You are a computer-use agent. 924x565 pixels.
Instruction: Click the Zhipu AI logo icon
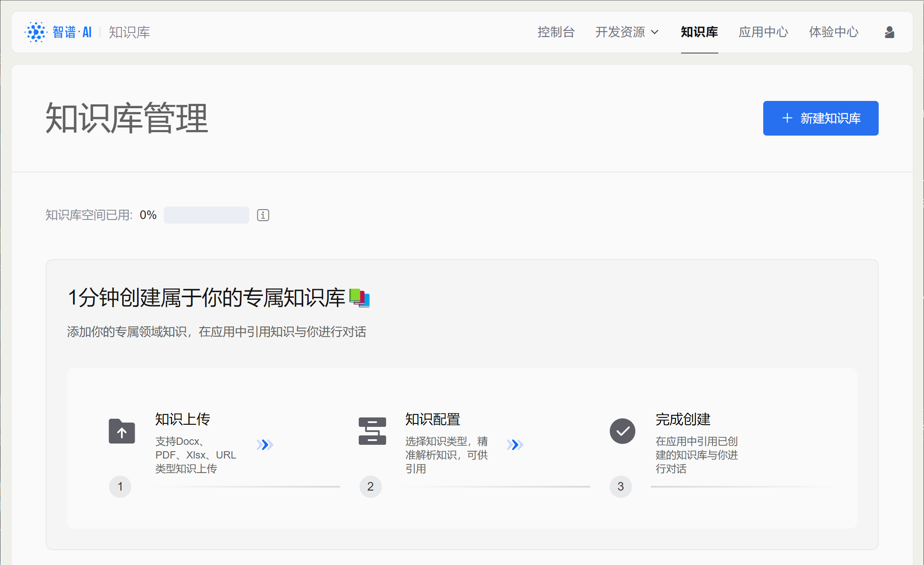pyautogui.click(x=36, y=32)
